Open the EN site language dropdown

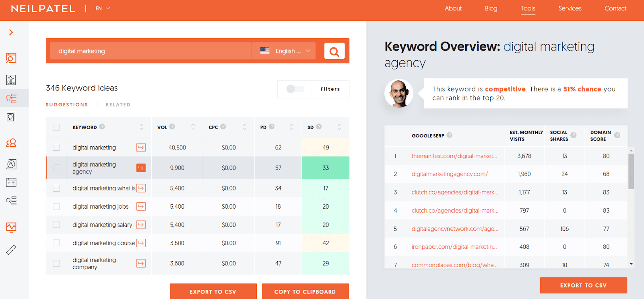pyautogui.click(x=103, y=8)
